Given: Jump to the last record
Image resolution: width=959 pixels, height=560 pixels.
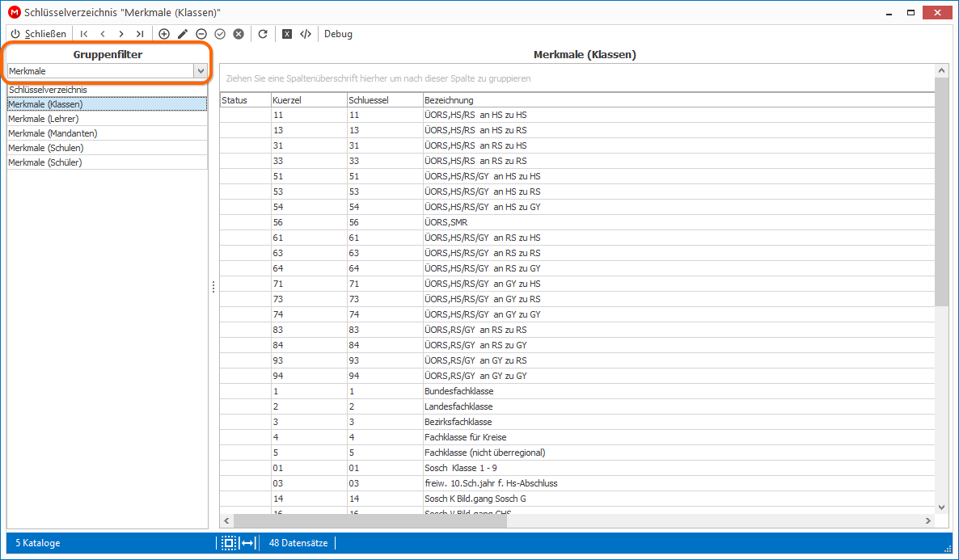Looking at the screenshot, I should click(x=140, y=34).
